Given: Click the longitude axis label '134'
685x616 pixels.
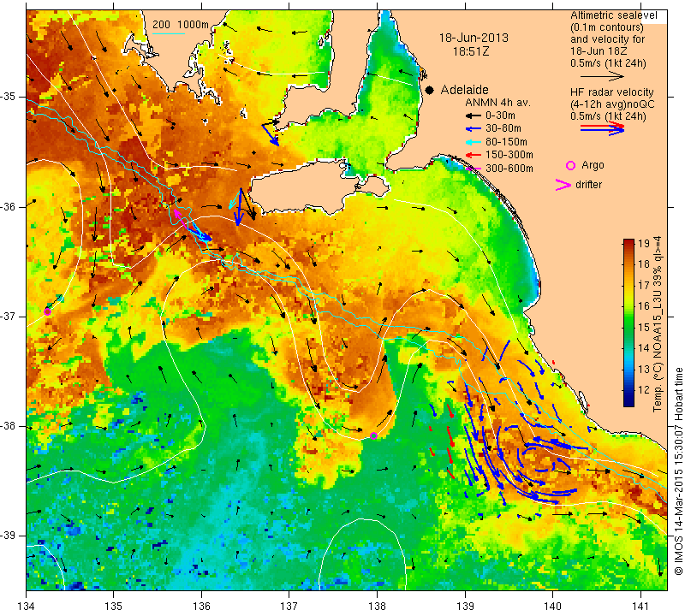Looking at the screenshot, I should (27, 607).
